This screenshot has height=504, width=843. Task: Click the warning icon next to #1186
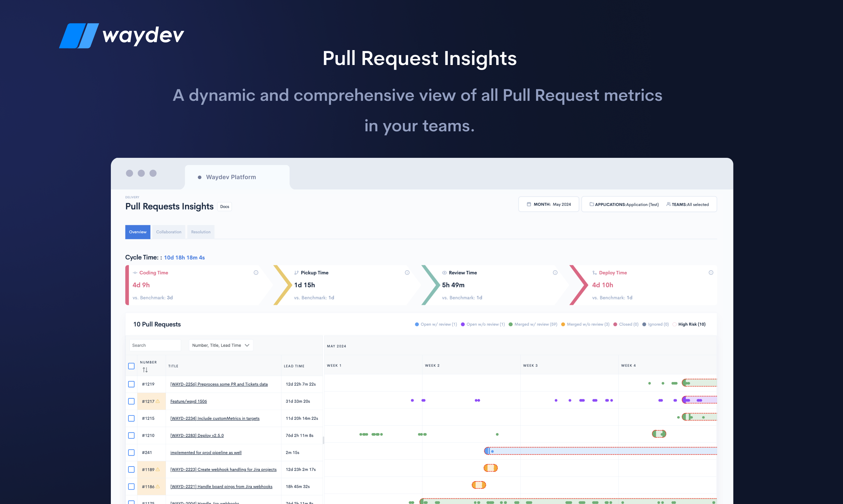pyautogui.click(x=158, y=486)
